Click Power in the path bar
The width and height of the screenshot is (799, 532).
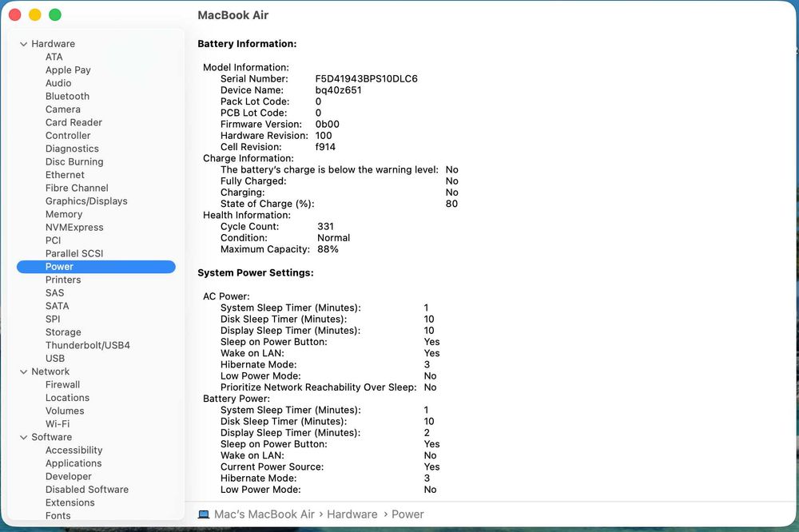(407, 514)
